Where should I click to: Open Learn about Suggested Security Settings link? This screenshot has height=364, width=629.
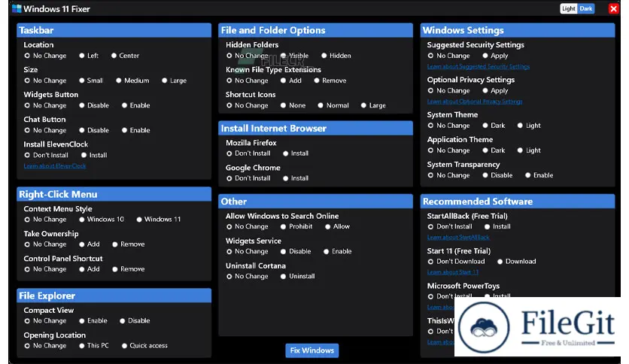click(x=479, y=66)
